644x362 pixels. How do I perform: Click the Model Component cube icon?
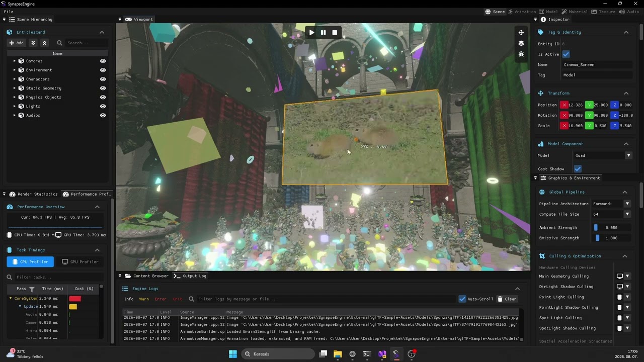coord(541,144)
